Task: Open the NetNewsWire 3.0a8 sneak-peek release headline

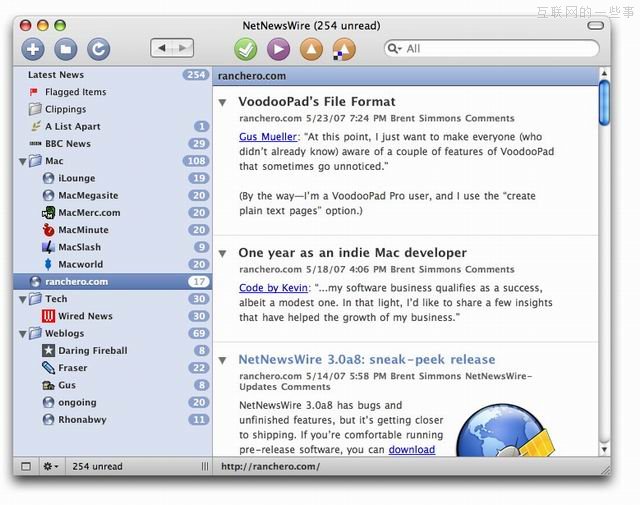Action: tap(366, 359)
